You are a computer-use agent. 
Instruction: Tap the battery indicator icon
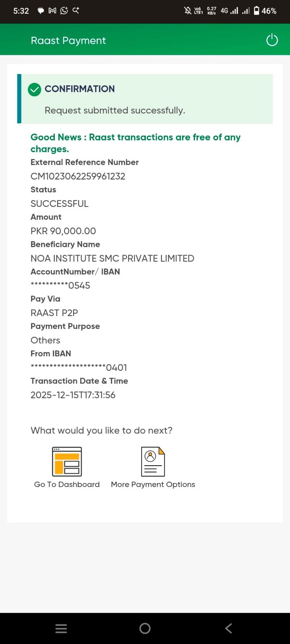pyautogui.click(x=257, y=11)
